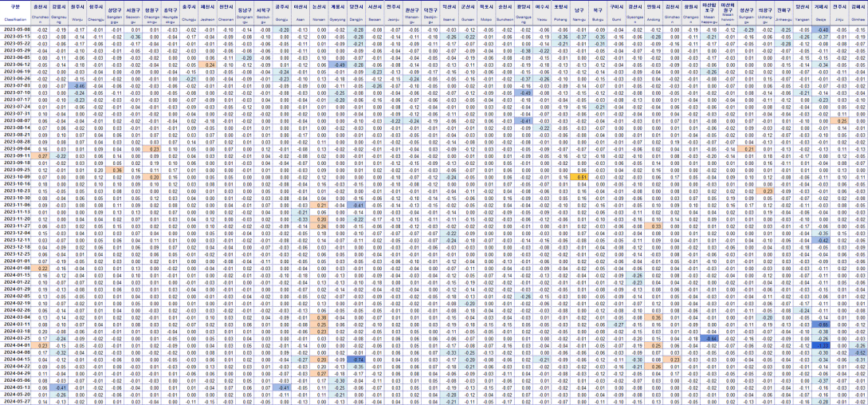Select the -0.36 Seowon-gu cell on 2023-05-15

[x=133, y=36]
